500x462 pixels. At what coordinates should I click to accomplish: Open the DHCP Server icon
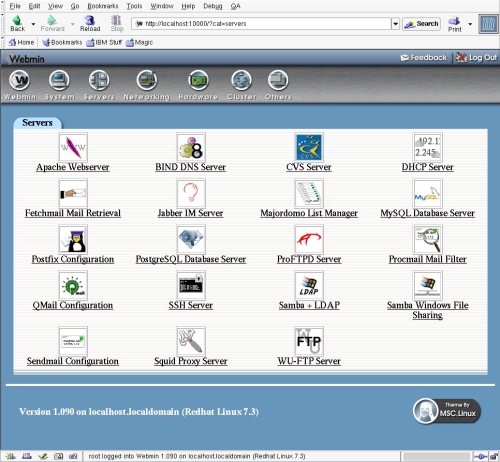[x=427, y=147]
